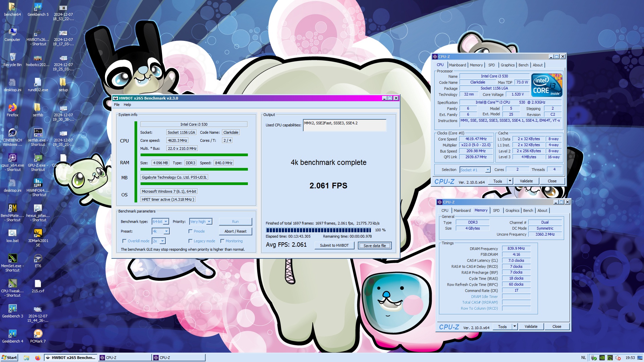
Task: Launch the Geekbench 3 desktop icon
Action: pos(12,311)
